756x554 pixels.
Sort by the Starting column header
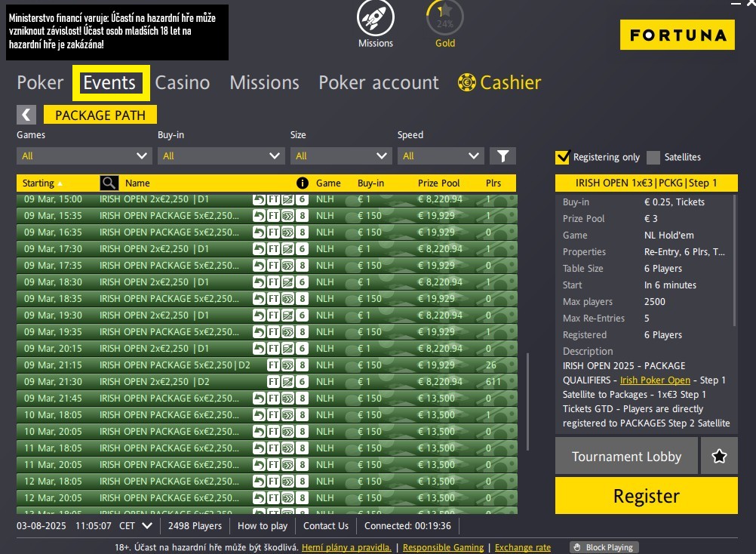[42, 183]
